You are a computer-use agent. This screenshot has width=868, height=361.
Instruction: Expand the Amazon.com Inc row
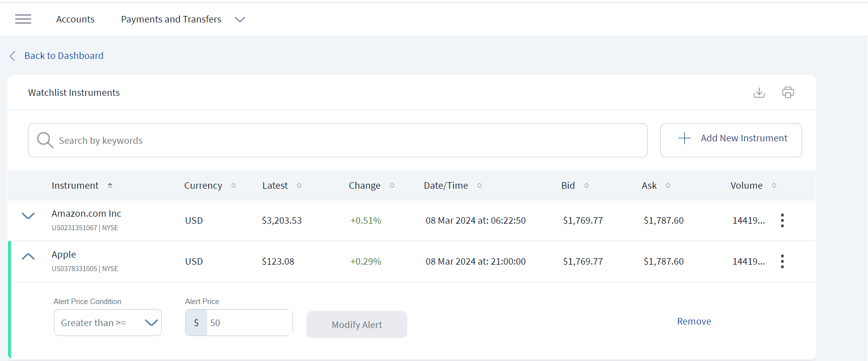pos(28,216)
